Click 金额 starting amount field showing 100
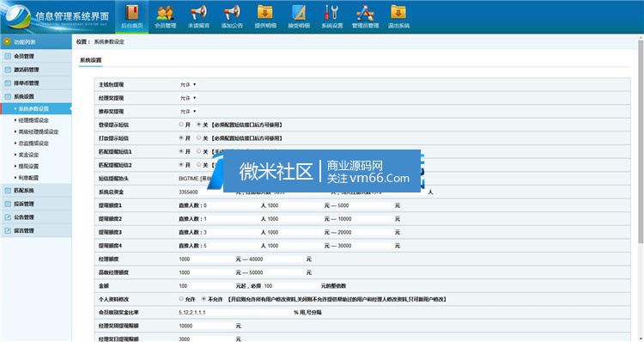The image size is (644, 342). coord(206,285)
